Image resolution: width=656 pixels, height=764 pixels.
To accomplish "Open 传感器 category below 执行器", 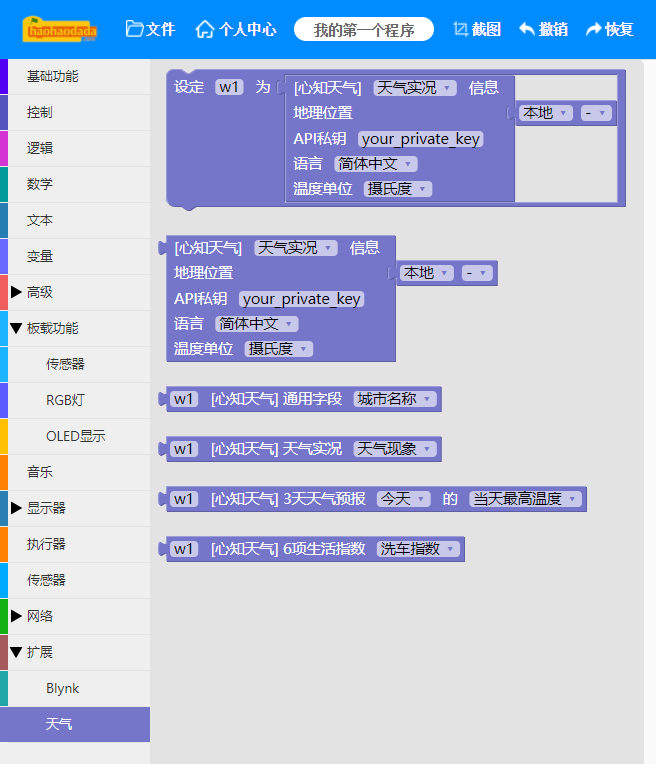I will tap(75, 580).
